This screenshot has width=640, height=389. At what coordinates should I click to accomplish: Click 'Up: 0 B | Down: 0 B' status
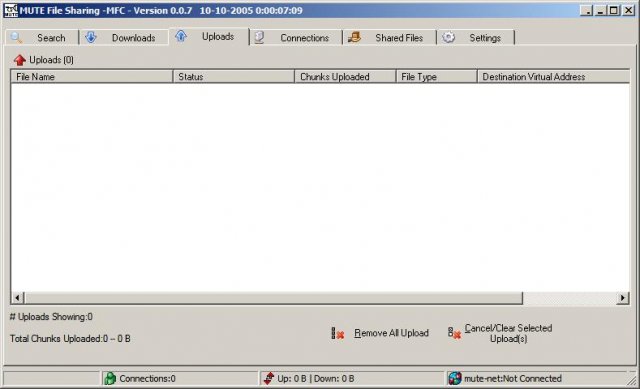tap(316, 378)
